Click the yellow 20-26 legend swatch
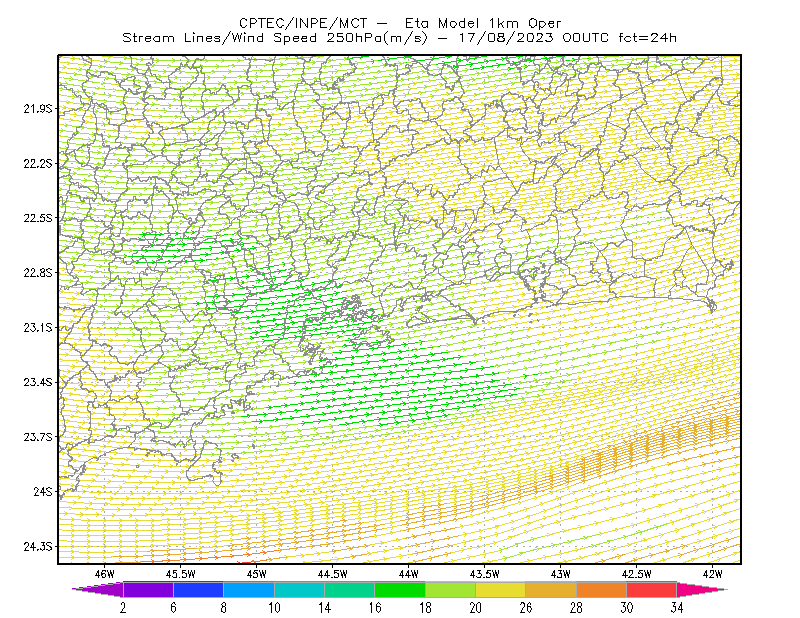 click(x=501, y=589)
